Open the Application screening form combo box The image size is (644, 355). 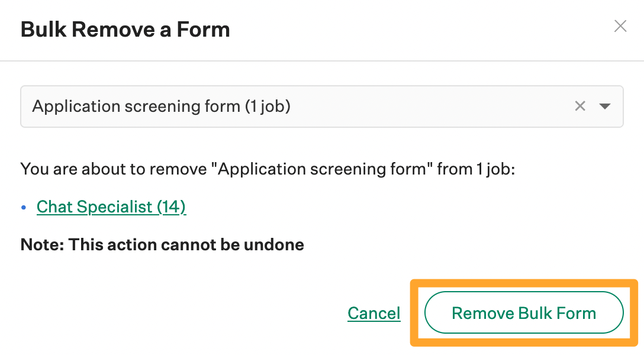296,106
